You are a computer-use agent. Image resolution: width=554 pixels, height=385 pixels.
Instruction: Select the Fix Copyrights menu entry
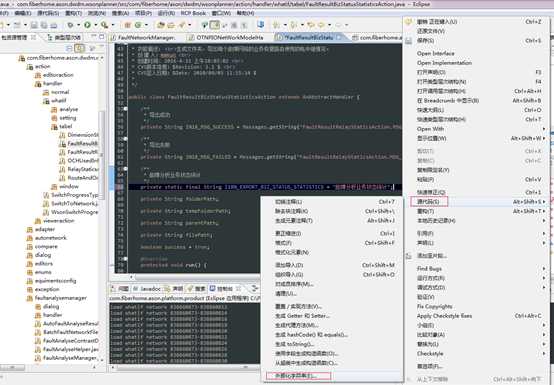click(434, 307)
